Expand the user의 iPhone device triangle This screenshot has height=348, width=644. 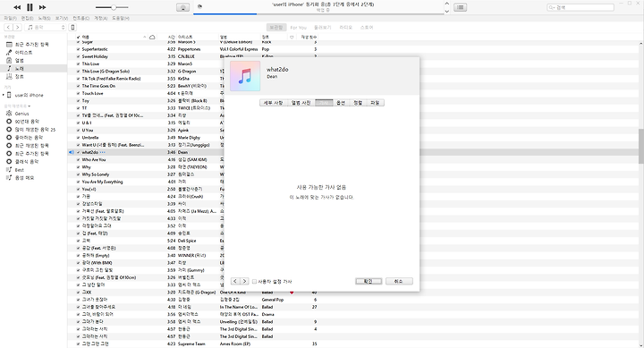click(4, 95)
